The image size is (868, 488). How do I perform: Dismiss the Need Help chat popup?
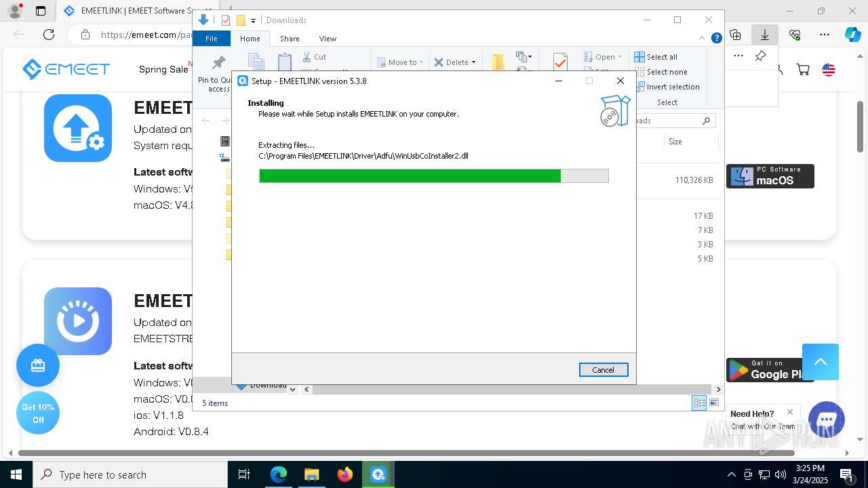(x=790, y=411)
